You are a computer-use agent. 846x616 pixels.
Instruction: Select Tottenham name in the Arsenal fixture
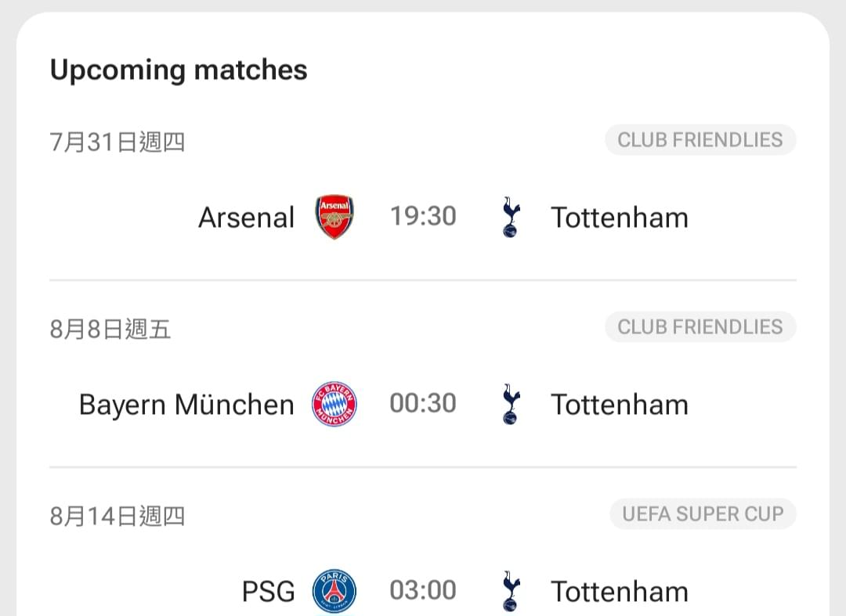tap(620, 218)
